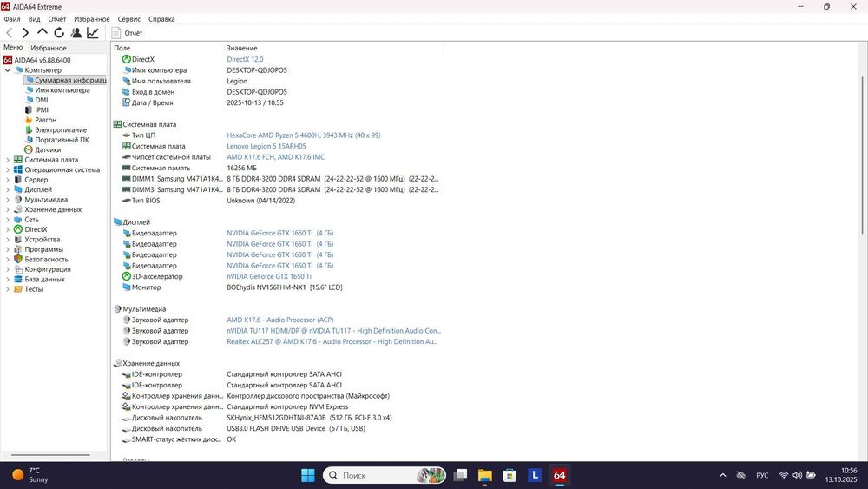Click the Безопасность shield icon

(x=17, y=260)
